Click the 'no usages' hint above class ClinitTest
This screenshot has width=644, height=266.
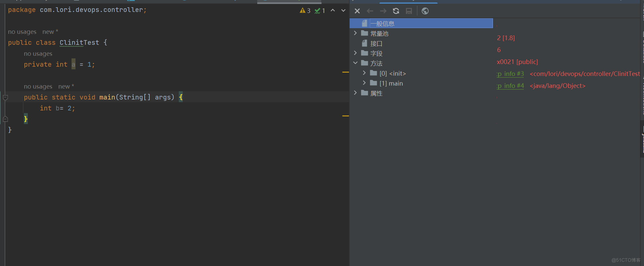[x=22, y=32]
